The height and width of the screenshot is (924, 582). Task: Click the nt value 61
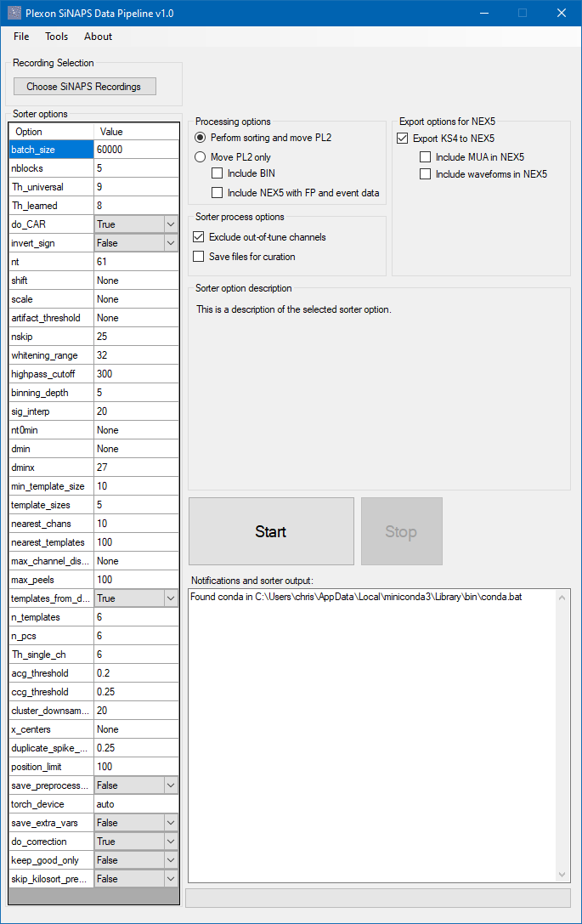136,262
